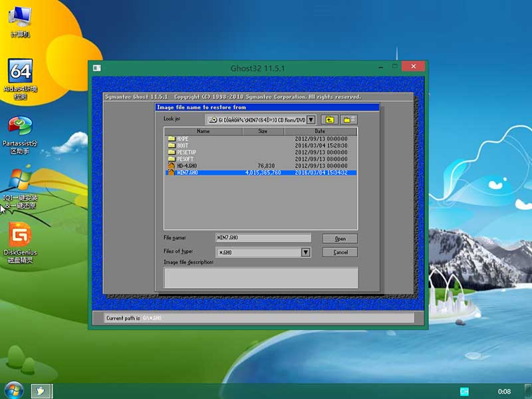The height and width of the screenshot is (399, 532).
Task: Select the PESETUP folder row
Action: pos(261,152)
